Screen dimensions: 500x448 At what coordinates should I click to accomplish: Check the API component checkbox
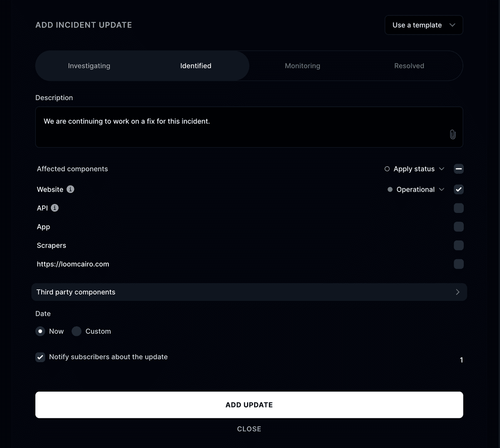click(x=459, y=208)
